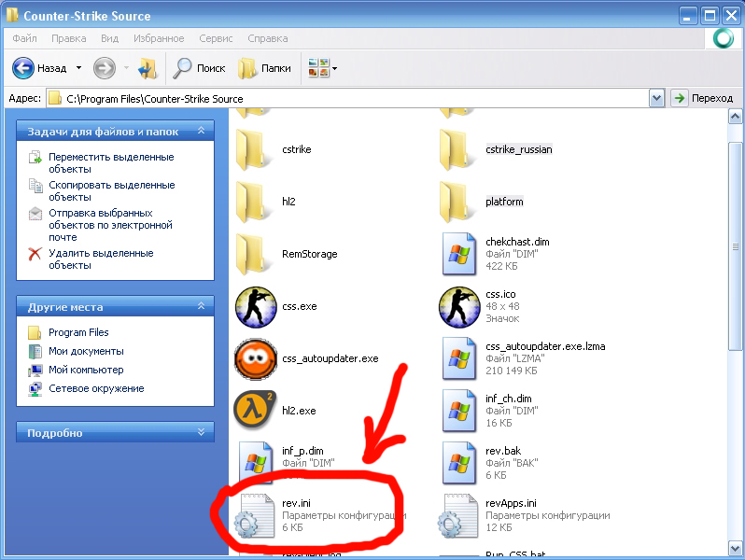The height and width of the screenshot is (560, 745).
Task: Open Сетевое окружение link
Action: (96, 388)
